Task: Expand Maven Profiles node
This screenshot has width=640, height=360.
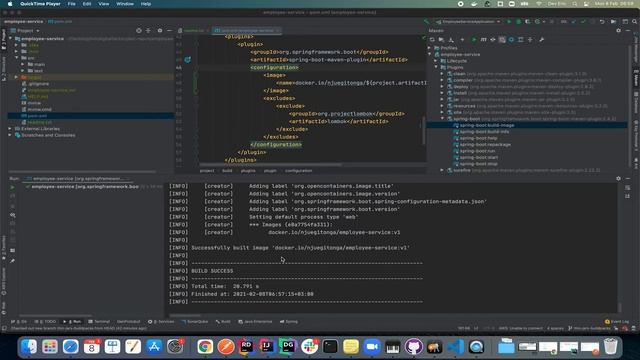Action: pos(429,48)
